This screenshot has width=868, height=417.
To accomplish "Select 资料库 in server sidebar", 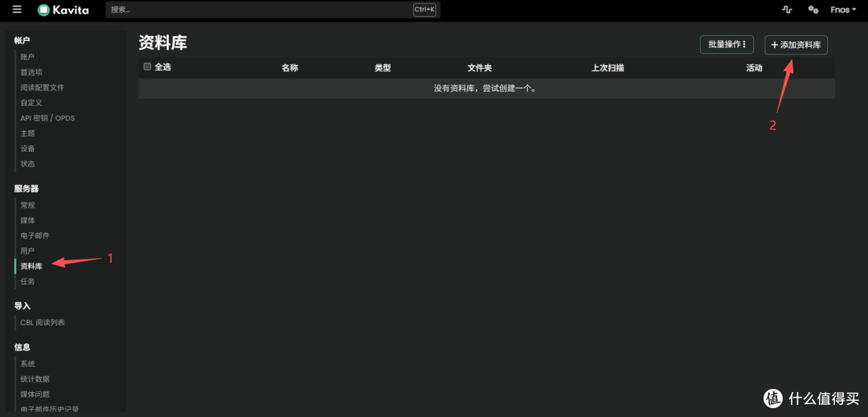I will [x=31, y=266].
